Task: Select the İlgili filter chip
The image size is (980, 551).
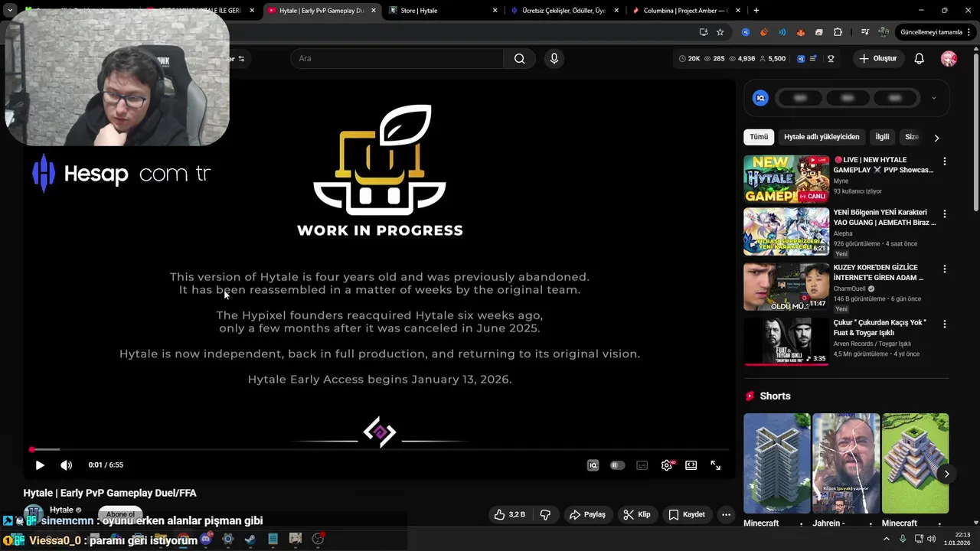Action: 882,137
